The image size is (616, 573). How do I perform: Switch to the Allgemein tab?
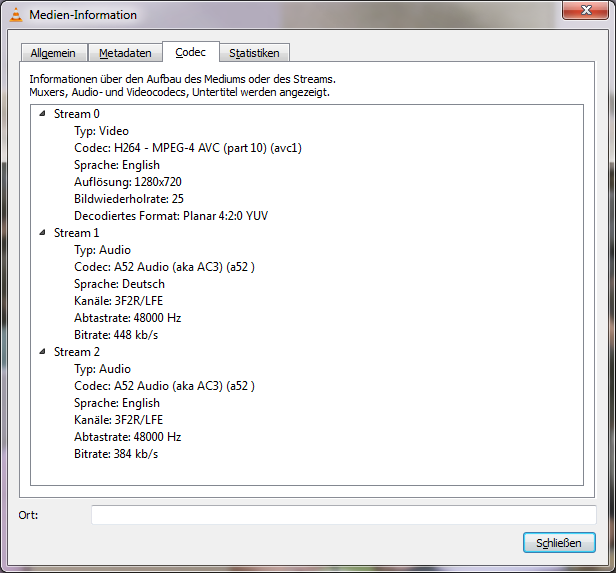click(53, 53)
